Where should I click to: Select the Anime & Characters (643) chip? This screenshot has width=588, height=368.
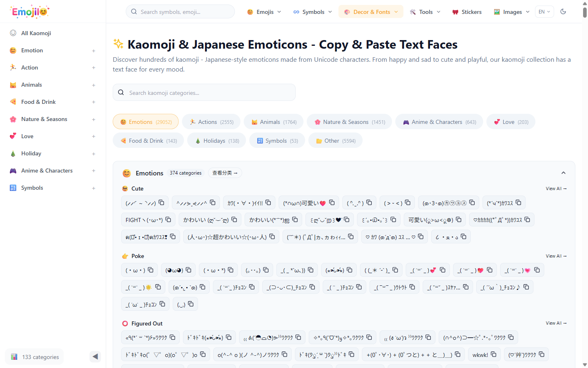click(439, 122)
